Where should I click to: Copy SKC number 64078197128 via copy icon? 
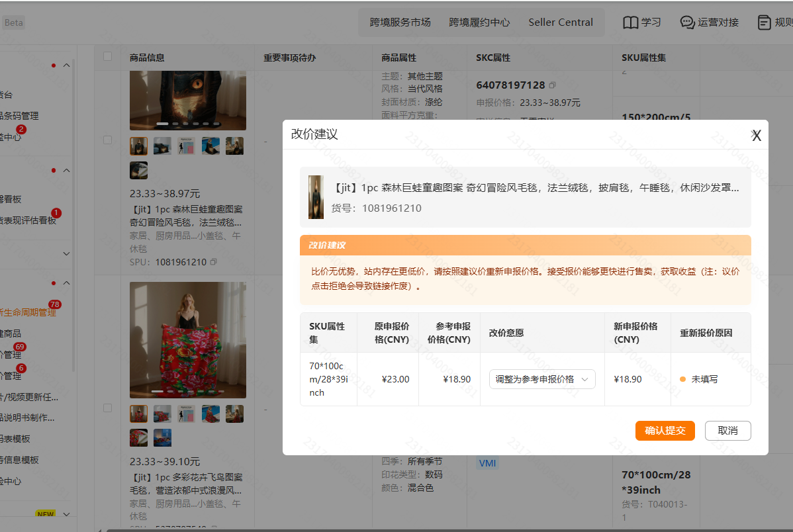pos(552,85)
